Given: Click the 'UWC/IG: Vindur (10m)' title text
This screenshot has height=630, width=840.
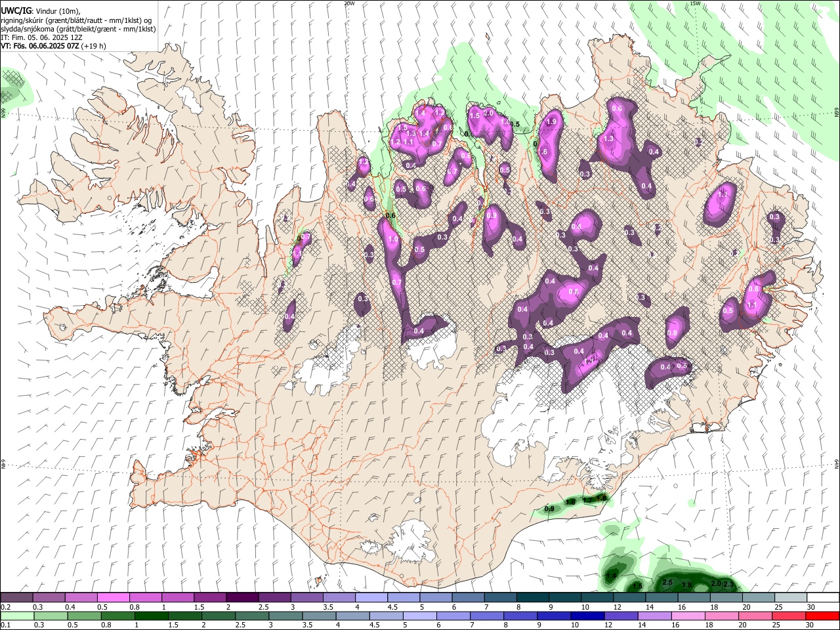Looking at the screenshot, I should (x=41, y=10).
